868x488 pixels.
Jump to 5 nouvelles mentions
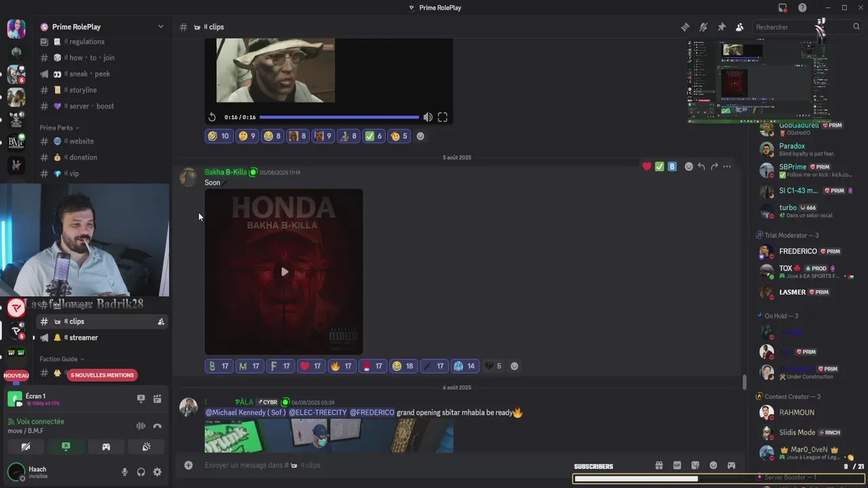[x=102, y=375]
